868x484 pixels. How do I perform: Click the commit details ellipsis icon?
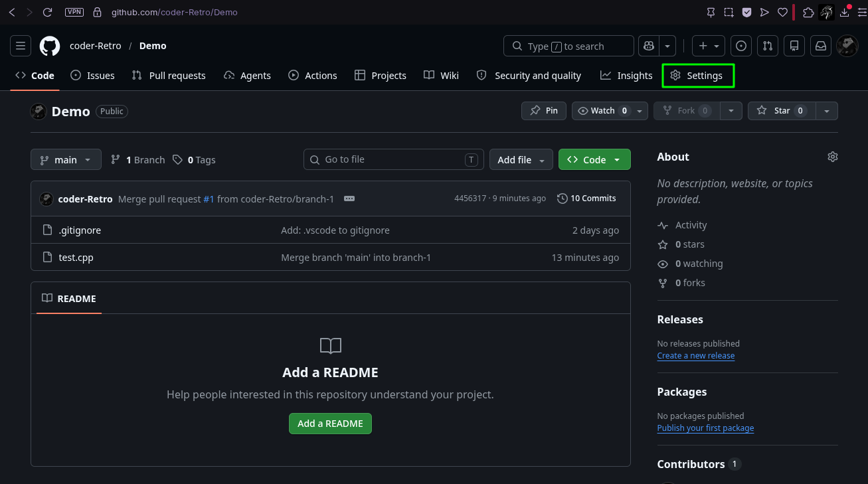[x=349, y=199]
